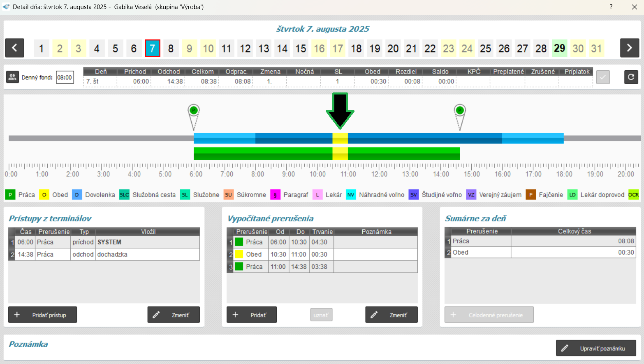The width and height of the screenshot is (644, 364).
Task: Click the refresh icon beside summary table
Action: point(631,77)
